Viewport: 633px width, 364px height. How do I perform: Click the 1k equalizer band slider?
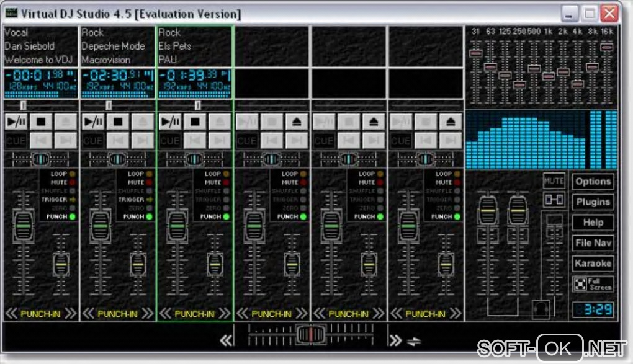[549, 76]
